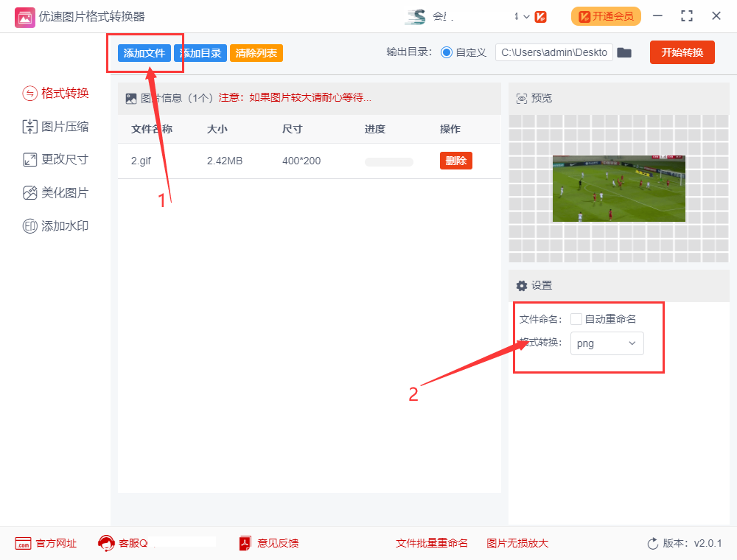Click the 开始转换 convert button
The image size is (737, 560).
click(x=682, y=52)
